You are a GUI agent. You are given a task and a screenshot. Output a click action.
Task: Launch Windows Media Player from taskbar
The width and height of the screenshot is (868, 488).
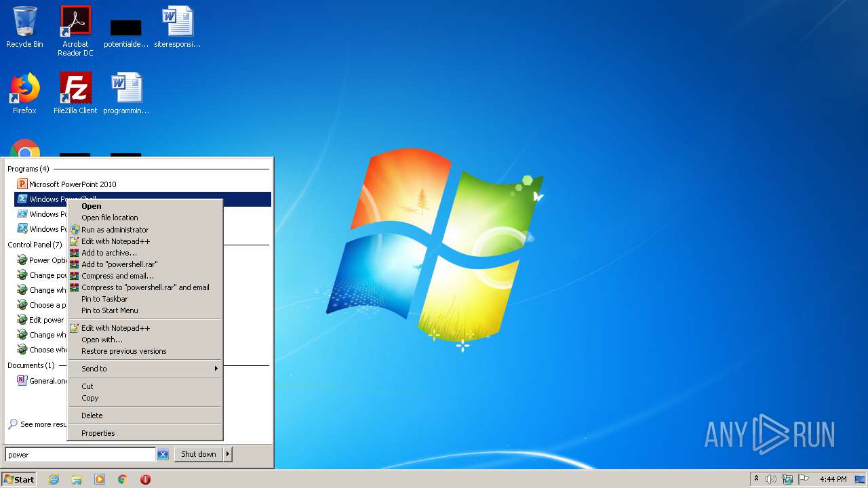click(x=100, y=479)
